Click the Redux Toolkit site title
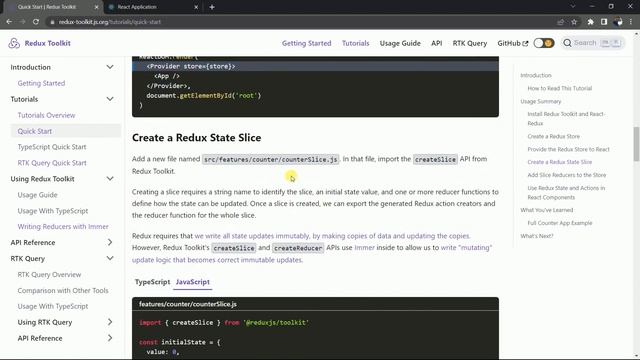Viewport: 640px width, 360px height. tap(47, 43)
